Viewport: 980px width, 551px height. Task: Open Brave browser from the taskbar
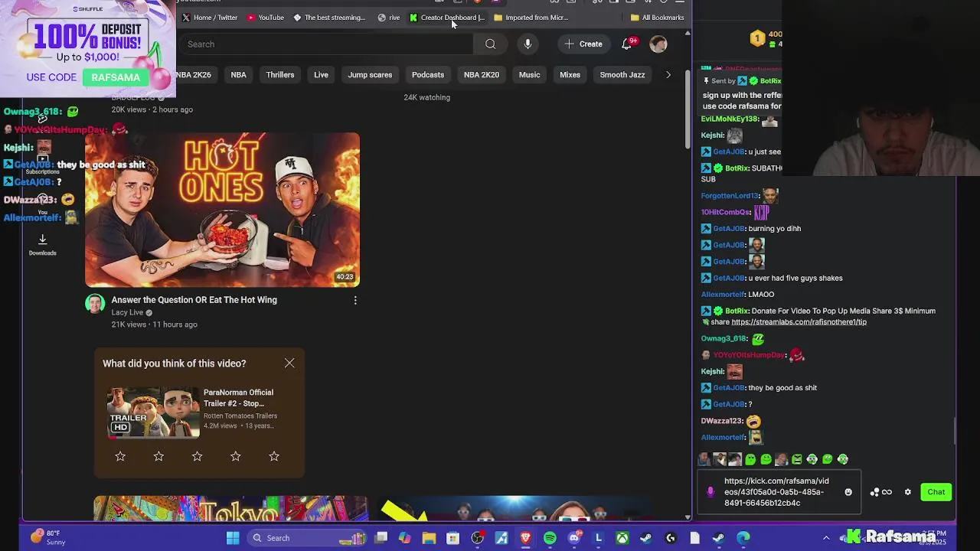point(525,538)
